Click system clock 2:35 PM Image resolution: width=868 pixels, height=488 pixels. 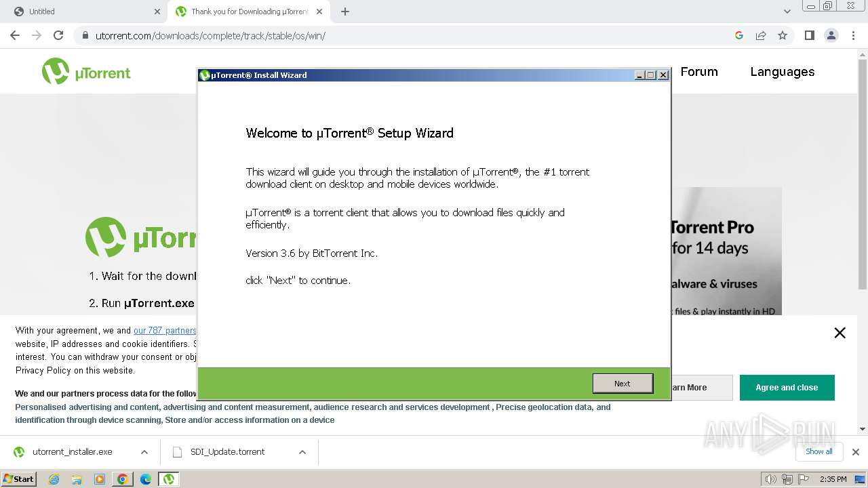(833, 479)
